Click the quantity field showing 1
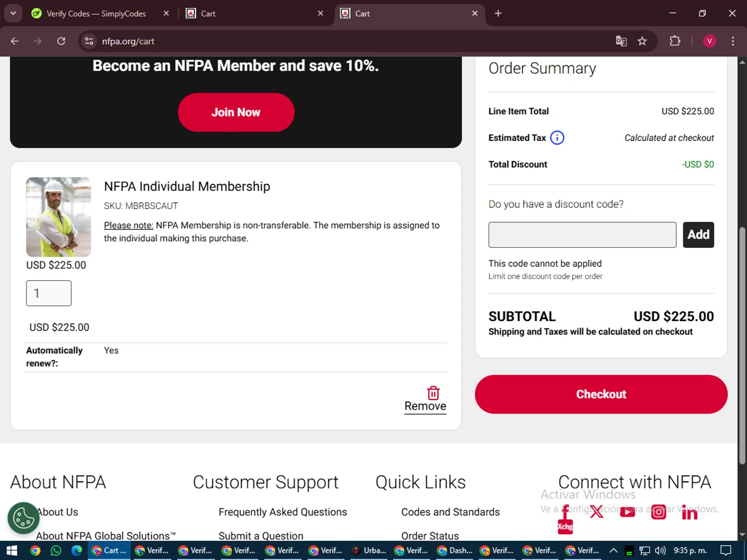This screenshot has width=747, height=560. tap(49, 293)
